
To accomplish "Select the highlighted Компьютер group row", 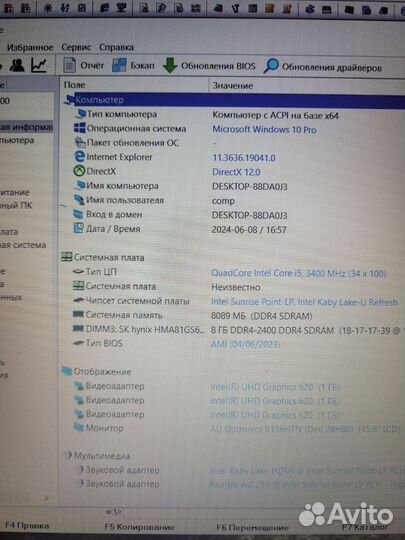I will tap(234, 100).
